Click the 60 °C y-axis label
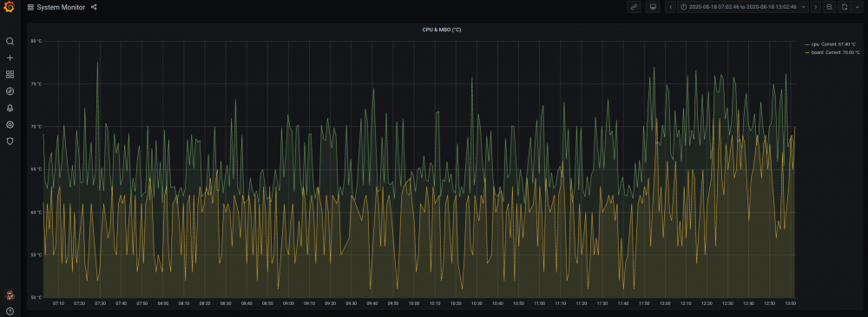868x317 pixels. coord(36,212)
